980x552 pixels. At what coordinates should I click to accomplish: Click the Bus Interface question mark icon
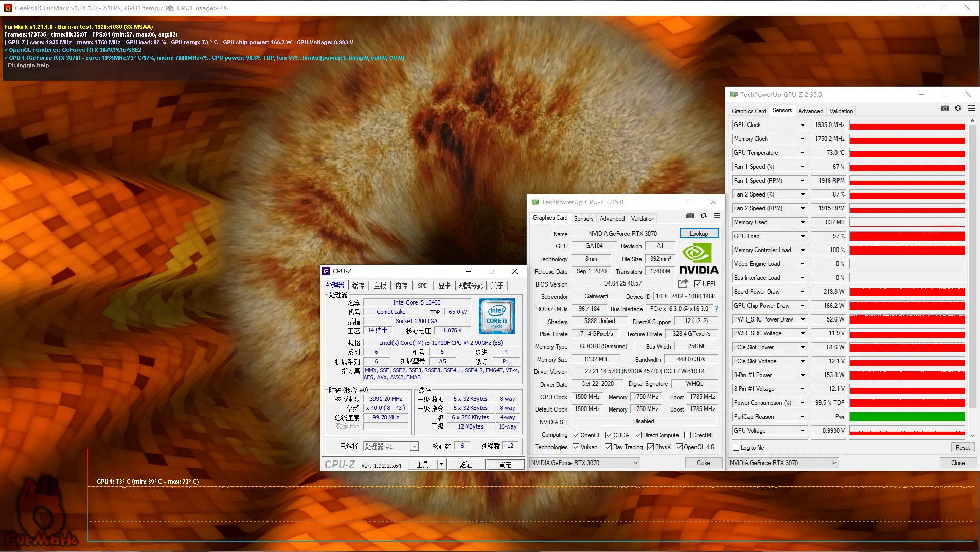717,309
